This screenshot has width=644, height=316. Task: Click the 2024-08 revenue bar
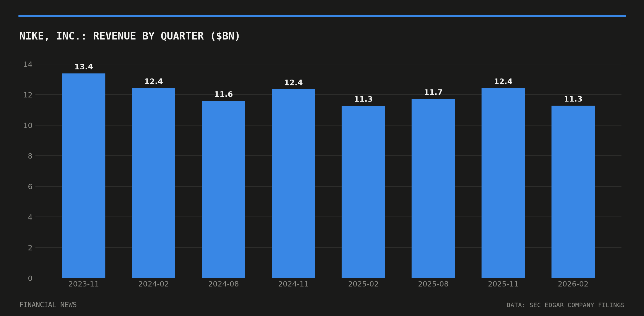click(224, 189)
